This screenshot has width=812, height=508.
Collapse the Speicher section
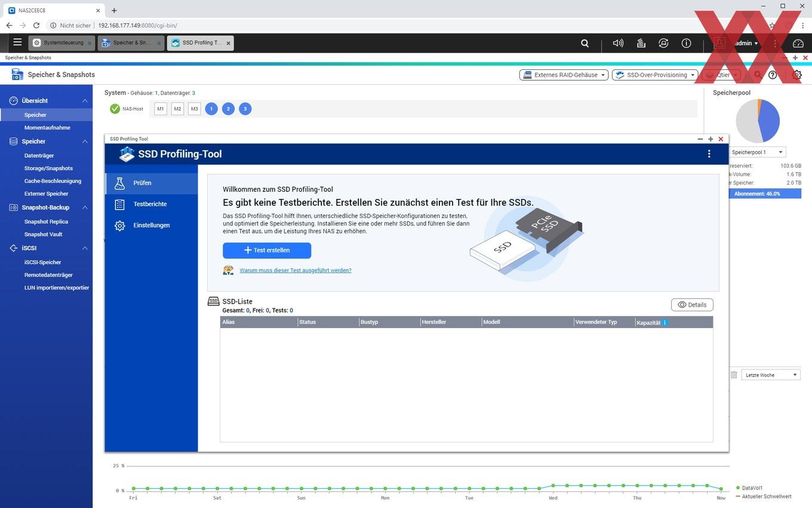[85, 141]
